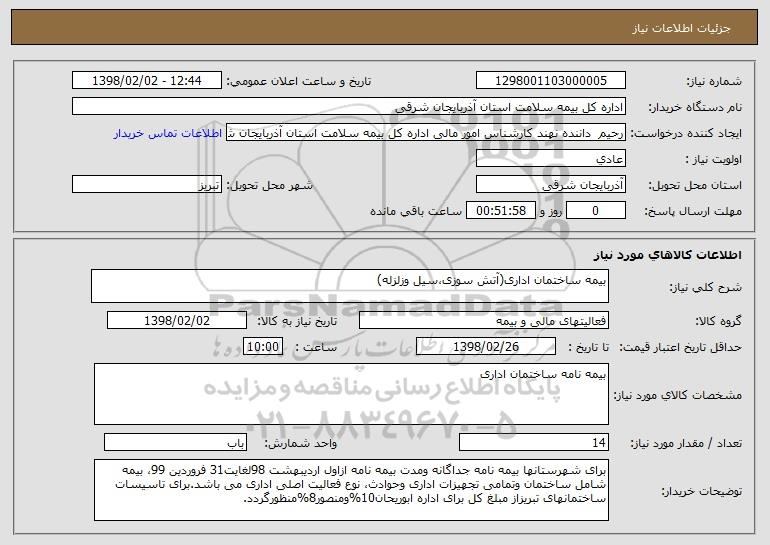
Task: Click the جزئیات اطلاعات نیاز header title
Action: pos(681,28)
